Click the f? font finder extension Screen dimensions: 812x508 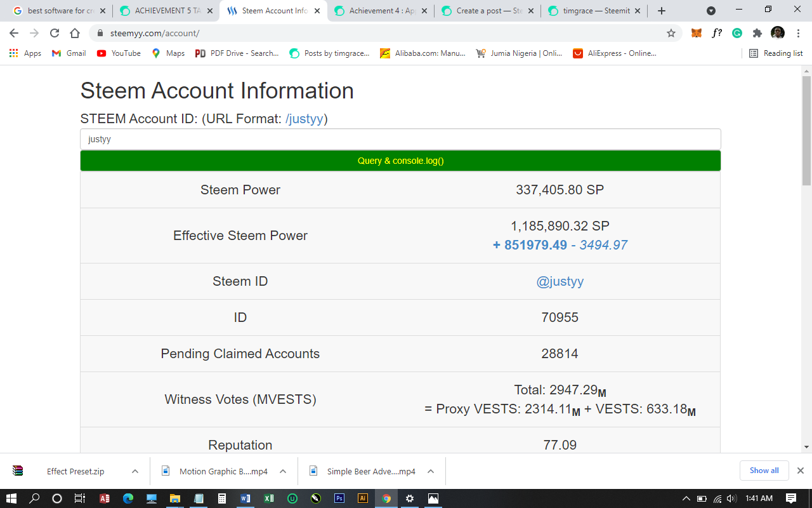tap(717, 33)
